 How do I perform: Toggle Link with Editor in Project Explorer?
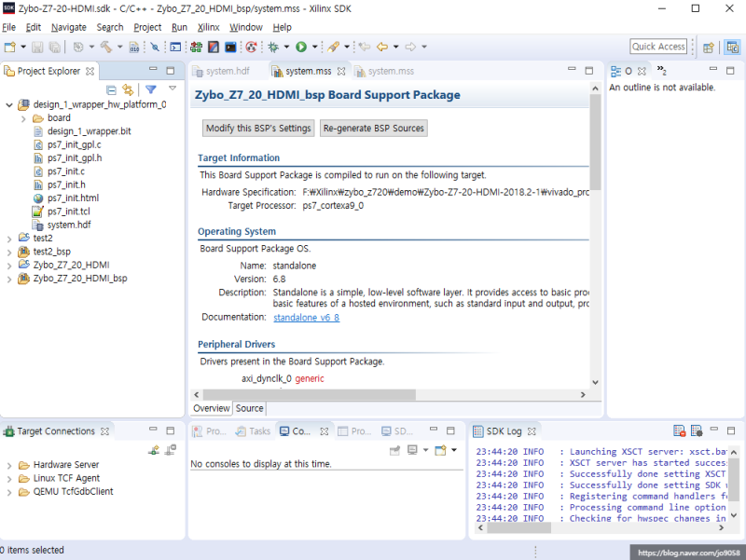tap(128, 89)
